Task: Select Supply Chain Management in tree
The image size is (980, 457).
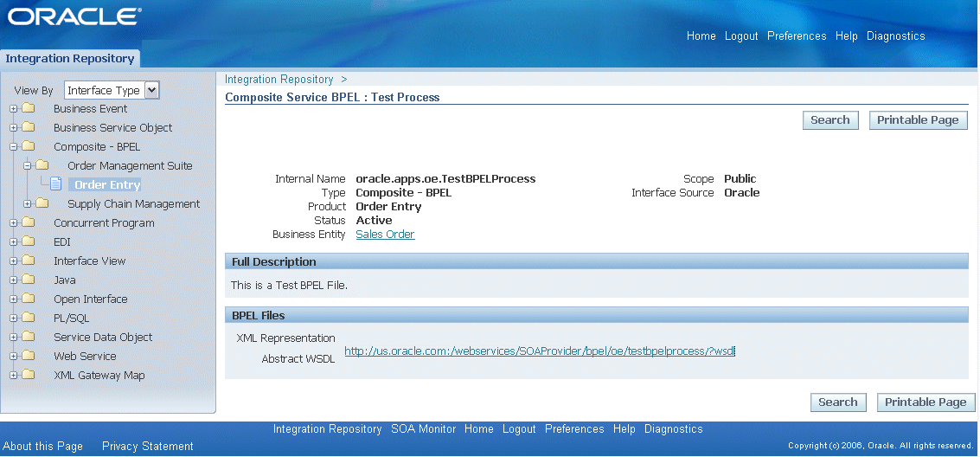Action: coord(134,203)
